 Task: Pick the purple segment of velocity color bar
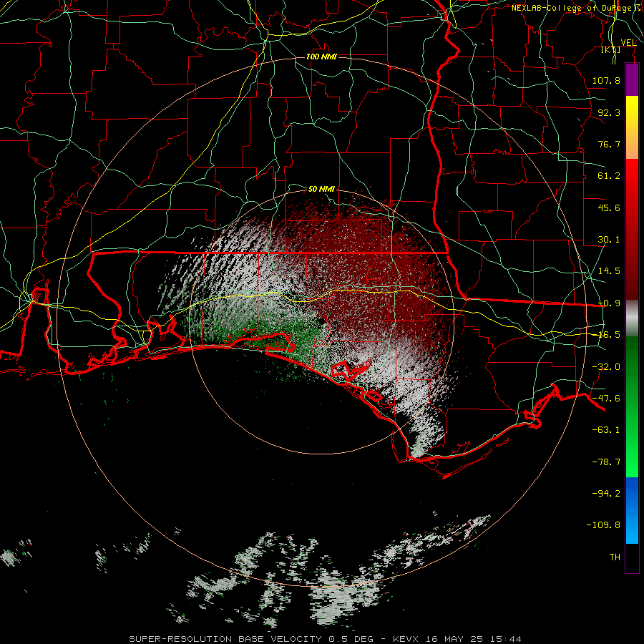pyautogui.click(x=632, y=79)
